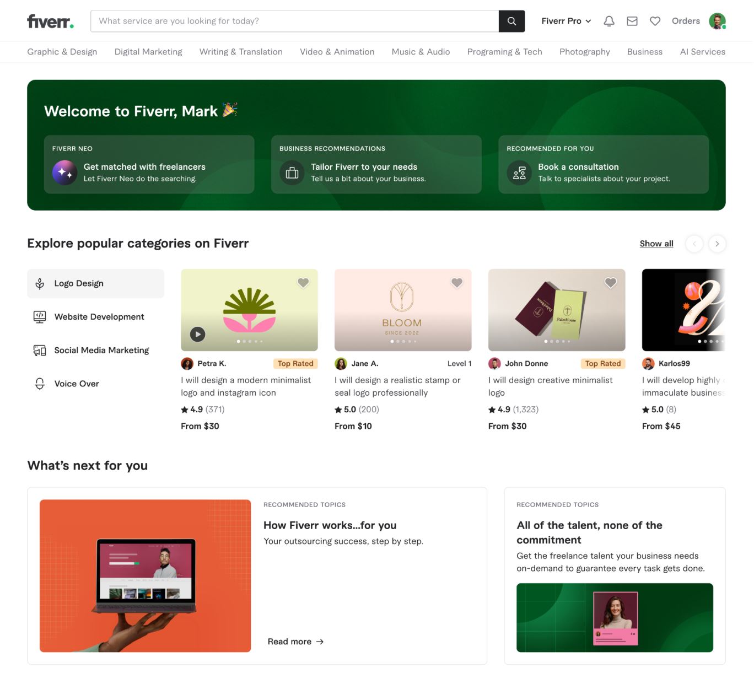Open saved lists heart icon in header
Screen dimensions: 754x700
coord(655,21)
